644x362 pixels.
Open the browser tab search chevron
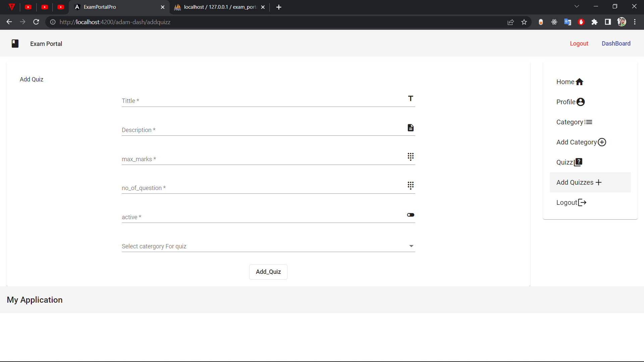pos(577,6)
